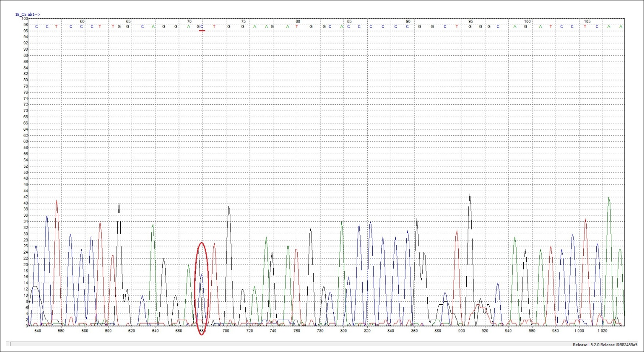This screenshot has width=644, height=352.
Task: Select base position number 60
Action: tap(82, 21)
